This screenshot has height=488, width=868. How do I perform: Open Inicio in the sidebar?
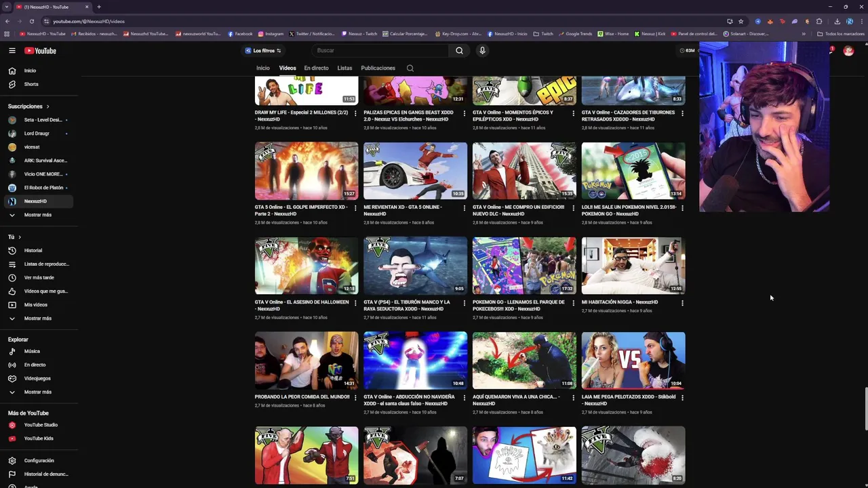coord(39,70)
